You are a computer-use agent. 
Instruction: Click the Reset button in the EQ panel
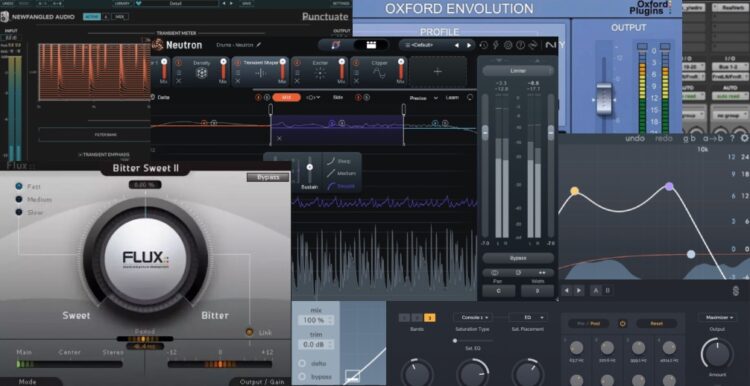(x=656, y=323)
